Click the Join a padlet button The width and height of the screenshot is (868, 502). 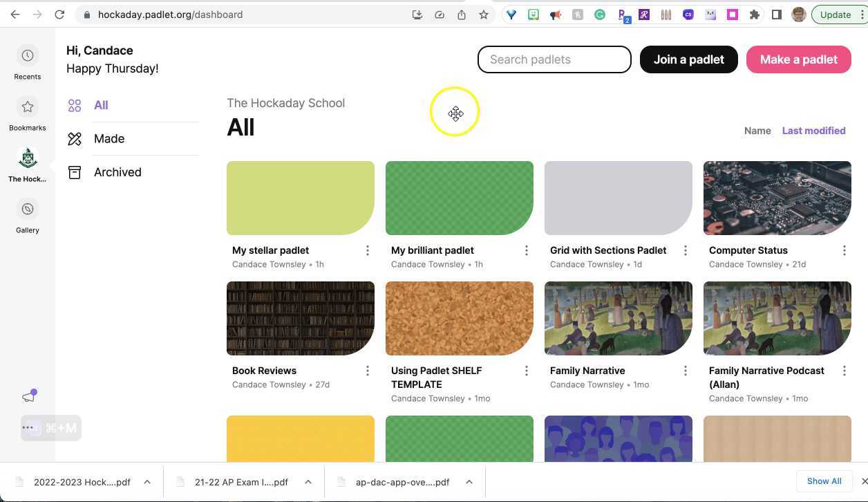[688, 59]
